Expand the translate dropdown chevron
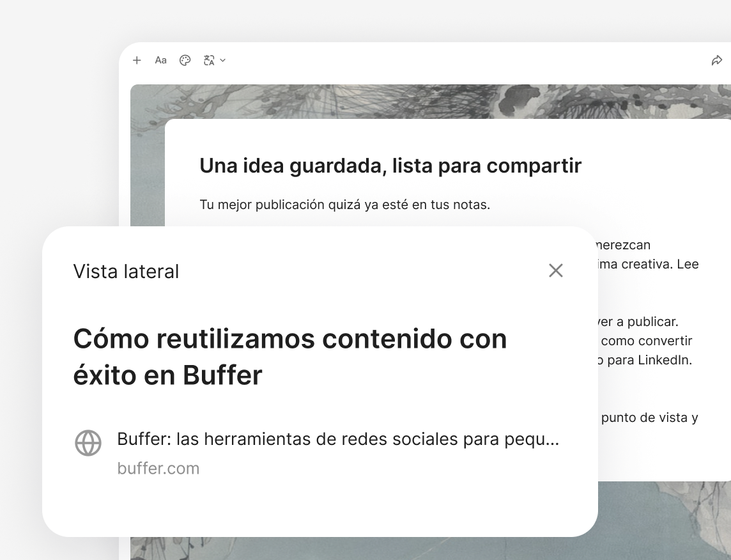This screenshot has height=560, width=731. pyautogui.click(x=223, y=60)
